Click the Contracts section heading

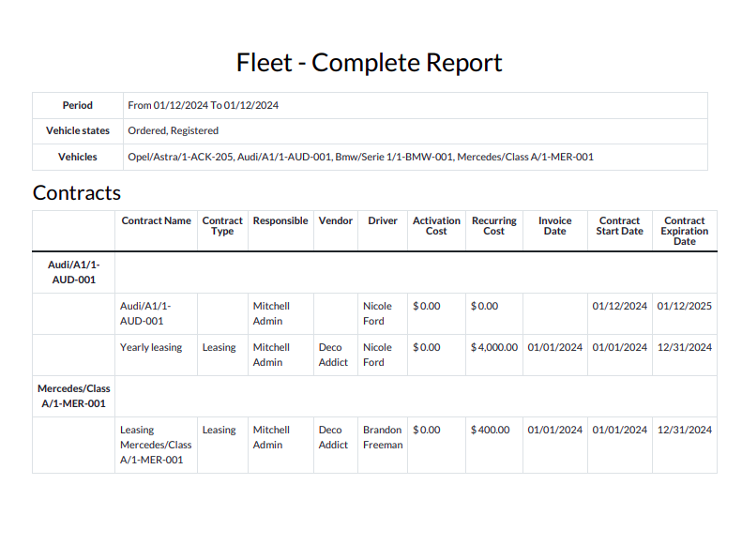click(x=77, y=192)
